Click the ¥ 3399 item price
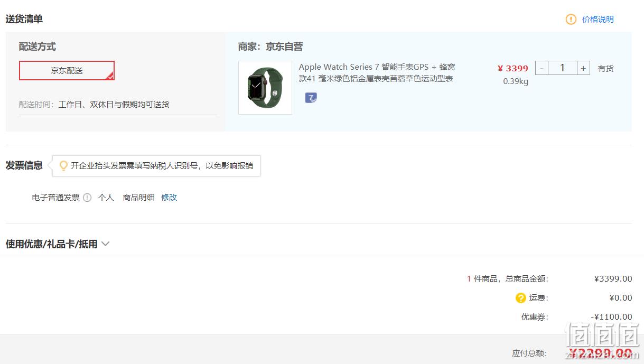Image resolution: width=644 pixels, height=364 pixels. pyautogui.click(x=512, y=68)
